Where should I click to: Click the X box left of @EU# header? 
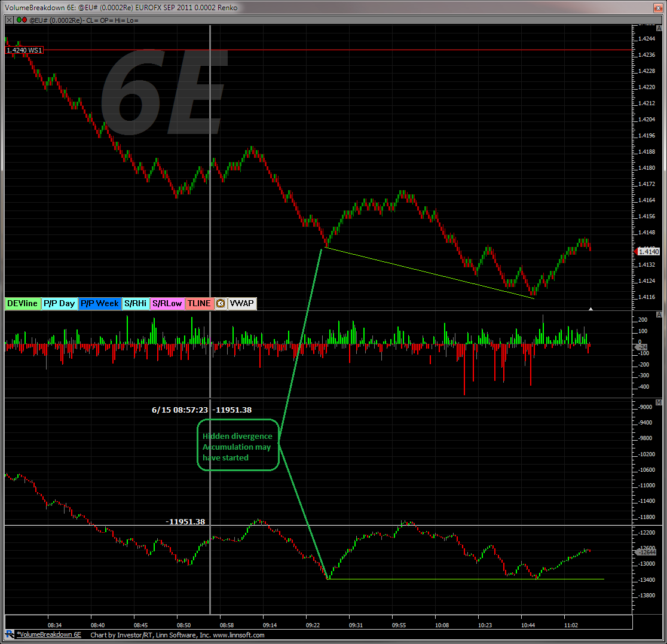pyautogui.click(x=10, y=20)
